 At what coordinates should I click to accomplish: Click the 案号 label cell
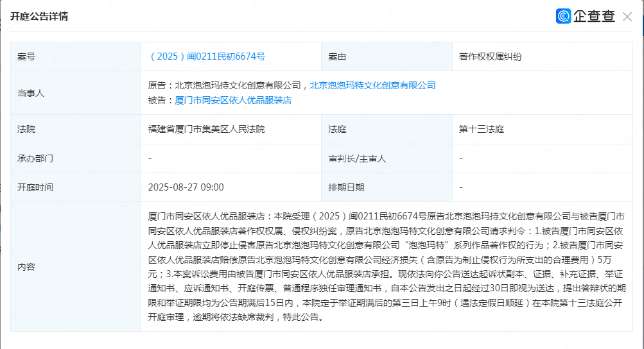(x=76, y=56)
